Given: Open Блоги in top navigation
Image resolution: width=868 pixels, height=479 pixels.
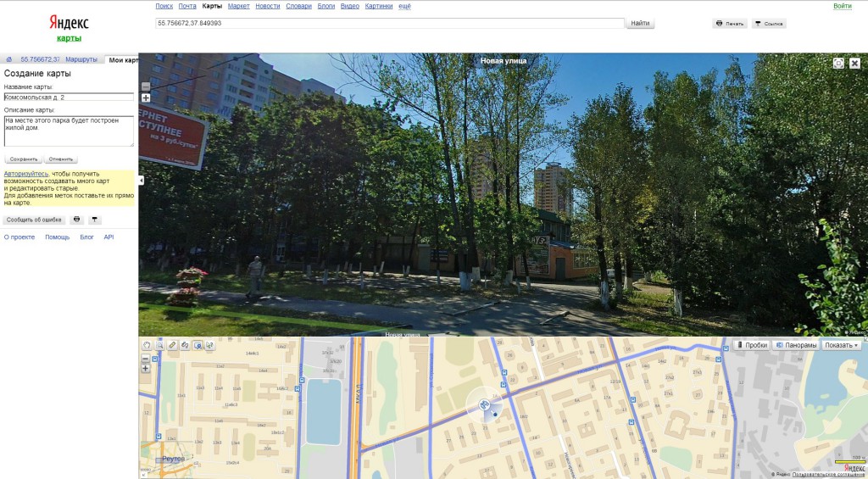Looking at the screenshot, I should click(326, 6).
